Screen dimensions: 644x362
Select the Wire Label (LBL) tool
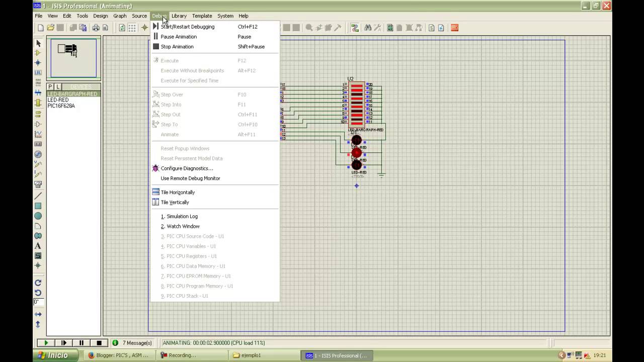[x=38, y=73]
